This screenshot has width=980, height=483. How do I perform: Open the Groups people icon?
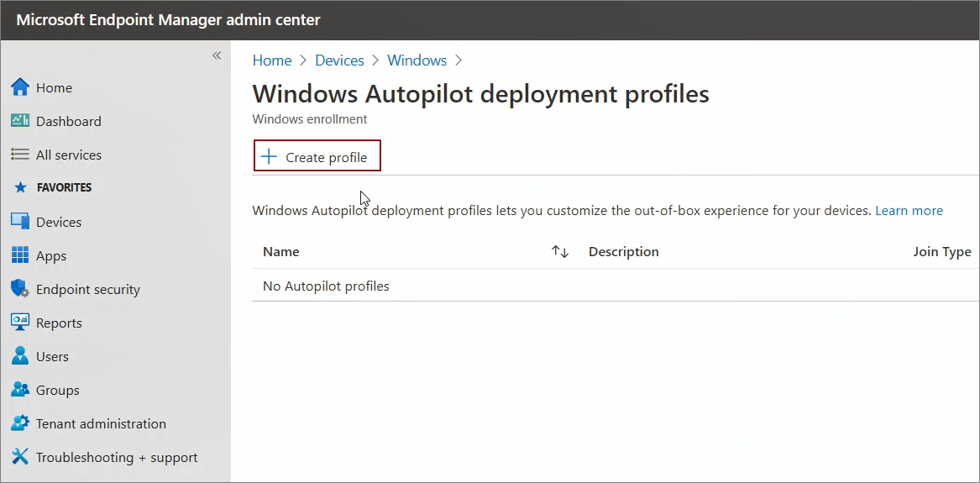click(20, 390)
